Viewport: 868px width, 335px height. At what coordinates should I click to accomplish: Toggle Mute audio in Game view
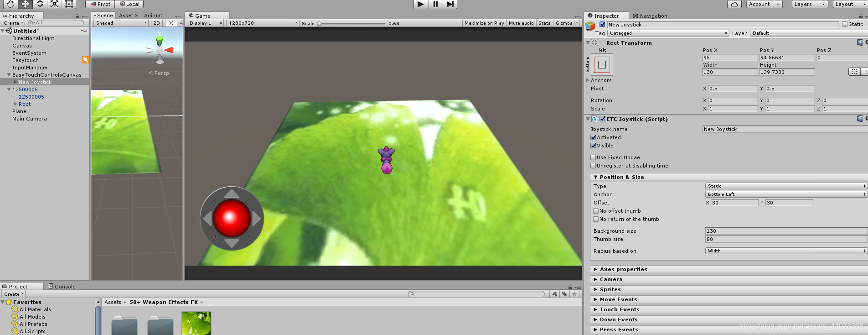(x=521, y=23)
